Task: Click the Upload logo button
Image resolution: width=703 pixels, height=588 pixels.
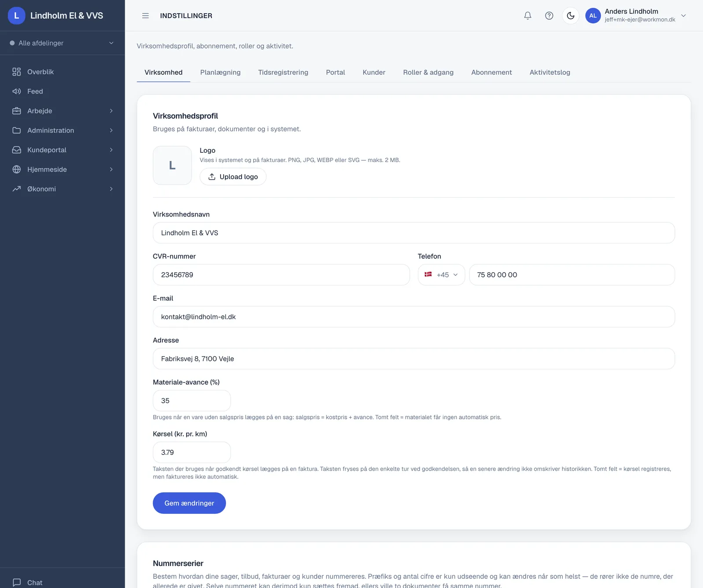Action: (x=233, y=177)
